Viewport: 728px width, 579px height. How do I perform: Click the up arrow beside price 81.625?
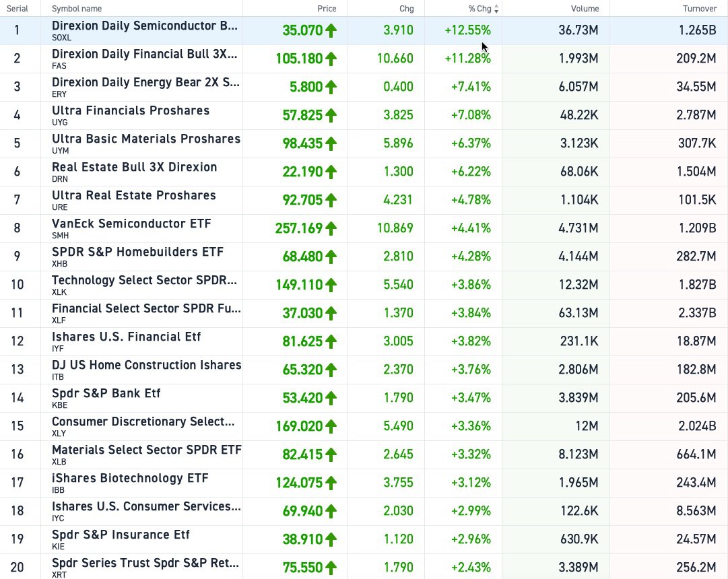point(331,342)
